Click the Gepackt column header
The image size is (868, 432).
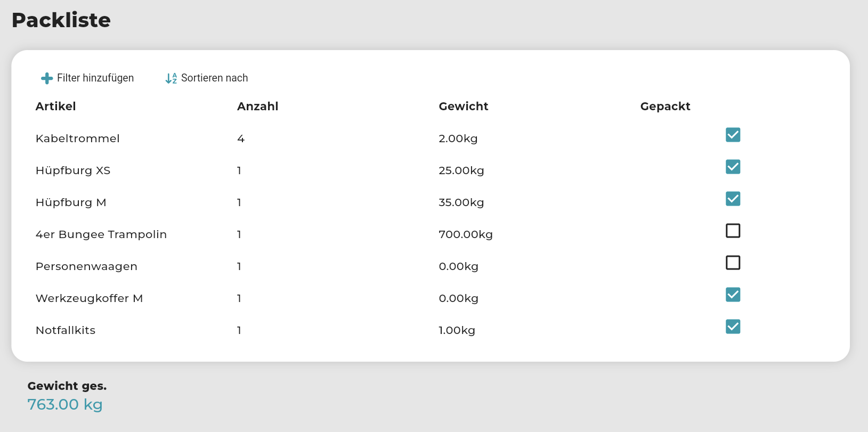point(665,107)
